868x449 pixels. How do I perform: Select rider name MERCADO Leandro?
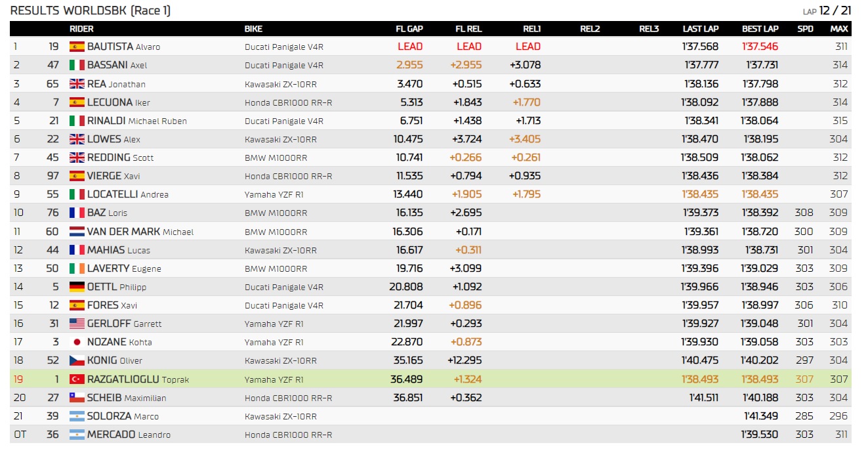click(129, 435)
